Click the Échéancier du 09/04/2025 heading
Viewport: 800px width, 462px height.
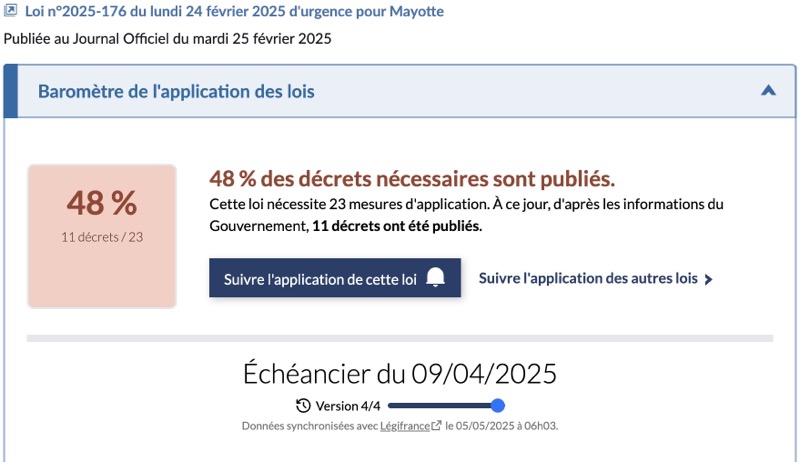coord(399,374)
